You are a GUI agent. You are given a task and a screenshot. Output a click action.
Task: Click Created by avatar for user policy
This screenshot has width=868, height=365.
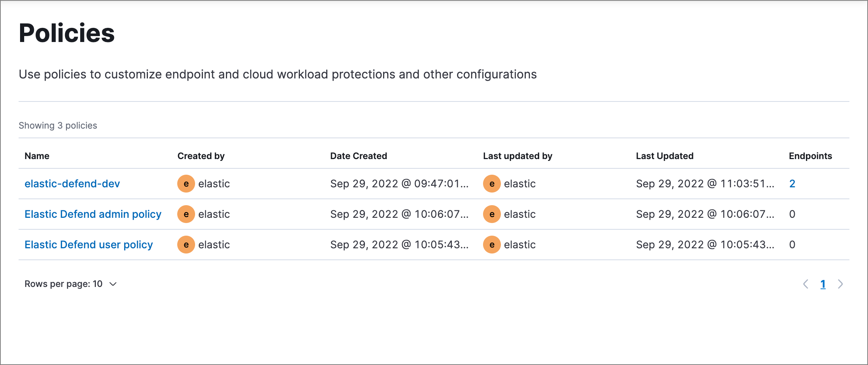[186, 245]
